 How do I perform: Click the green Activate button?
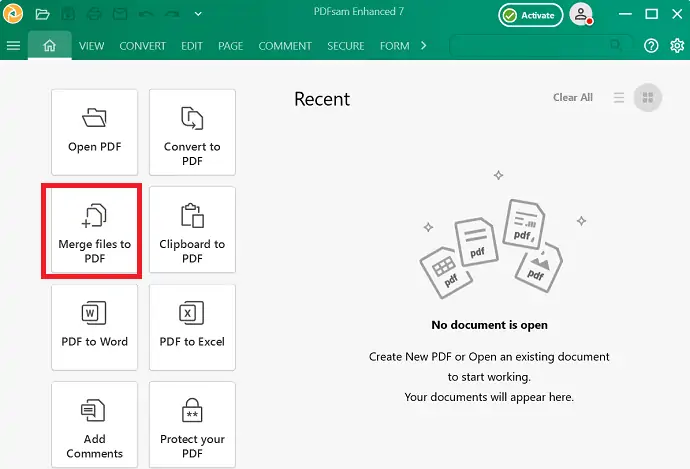530,15
